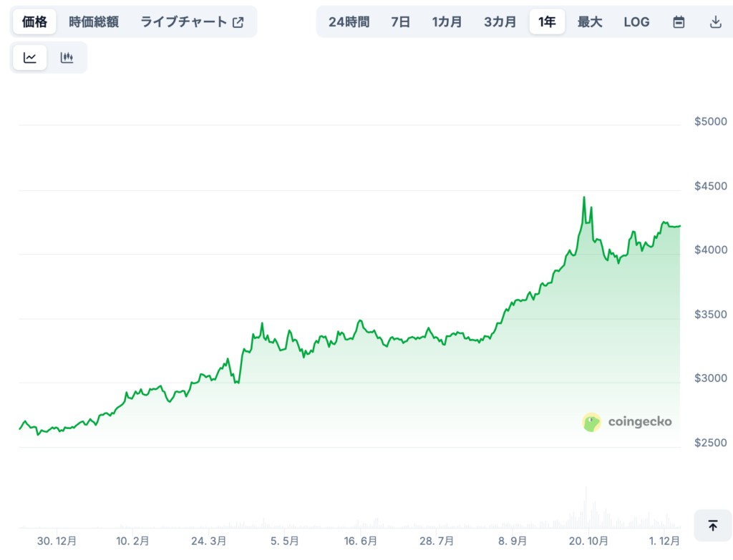
Task: Select the 3カ月 range button
Action: (x=500, y=21)
